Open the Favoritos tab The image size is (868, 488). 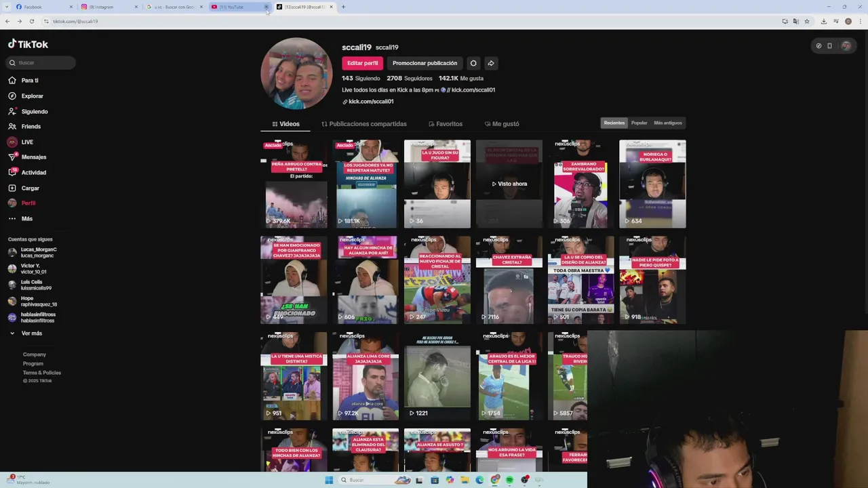click(446, 124)
